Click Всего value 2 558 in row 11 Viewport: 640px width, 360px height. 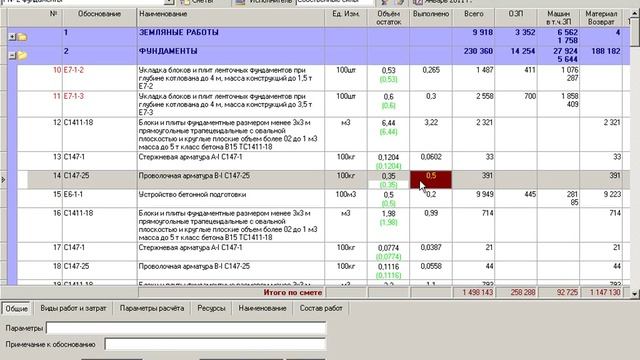click(x=484, y=96)
